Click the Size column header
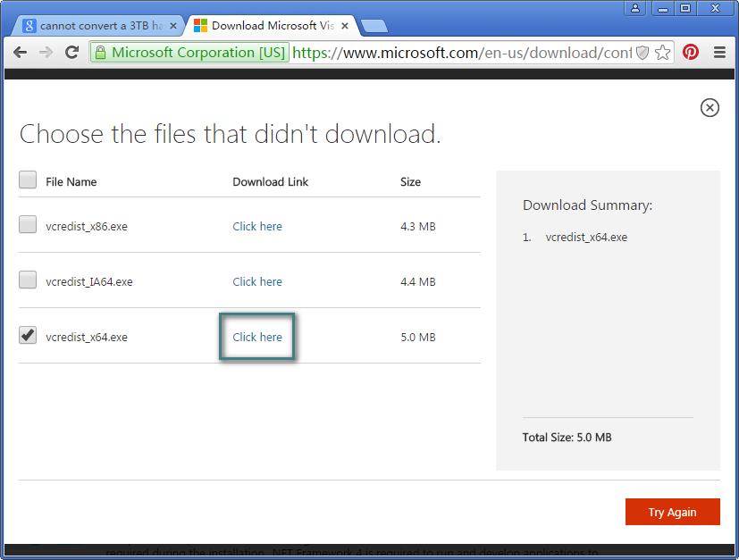Image resolution: width=739 pixels, height=560 pixels. click(x=410, y=182)
